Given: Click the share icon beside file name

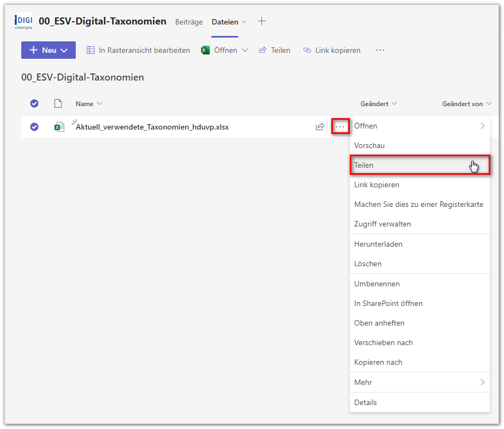Looking at the screenshot, I should [x=320, y=127].
